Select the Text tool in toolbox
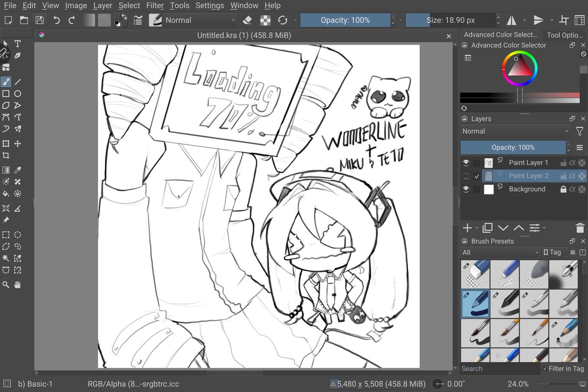The height and width of the screenshot is (392, 588). tap(18, 44)
